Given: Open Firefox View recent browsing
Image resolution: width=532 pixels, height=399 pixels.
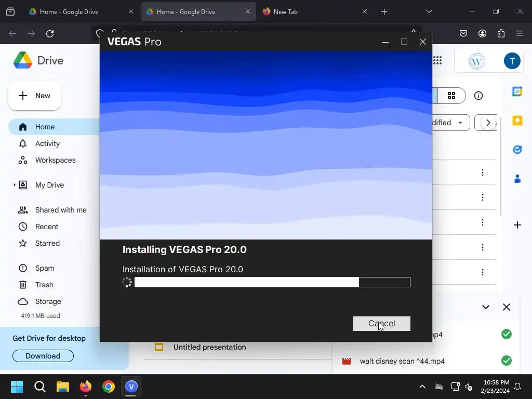Looking at the screenshot, I should pos(10,12).
